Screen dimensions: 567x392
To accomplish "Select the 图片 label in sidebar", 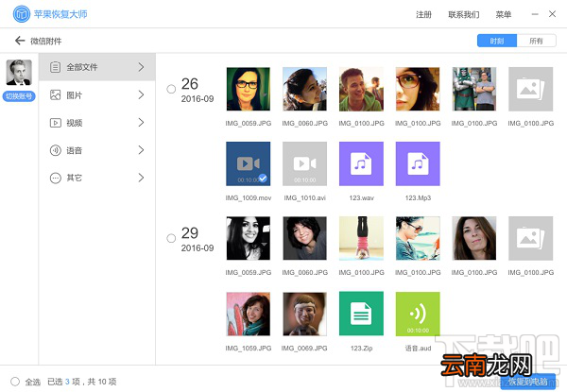I will (x=74, y=95).
